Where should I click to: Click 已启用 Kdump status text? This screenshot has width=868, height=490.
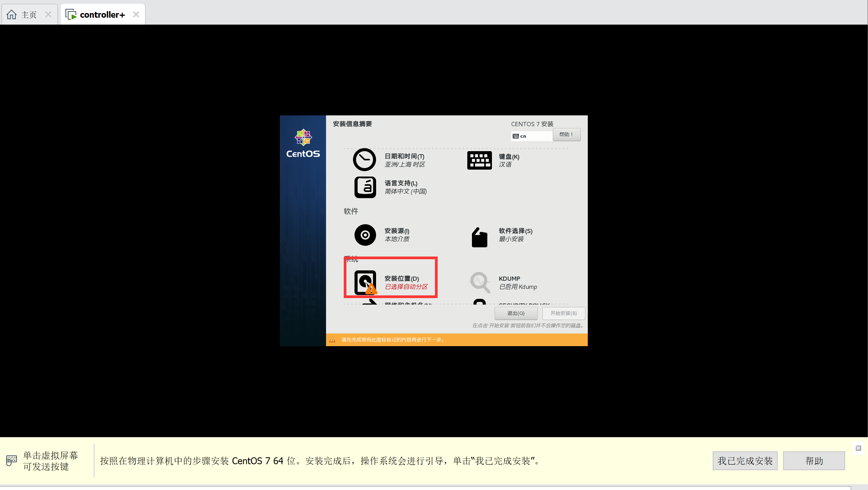coord(518,287)
